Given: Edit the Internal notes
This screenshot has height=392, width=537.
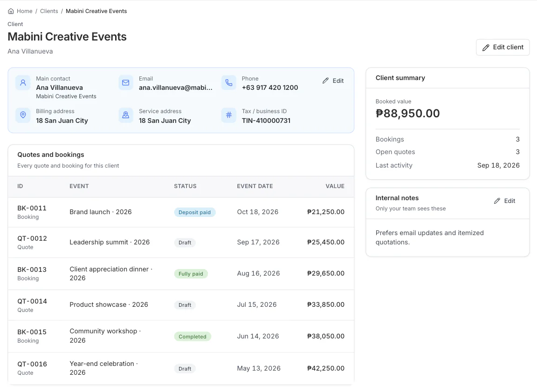Looking at the screenshot, I should (504, 201).
